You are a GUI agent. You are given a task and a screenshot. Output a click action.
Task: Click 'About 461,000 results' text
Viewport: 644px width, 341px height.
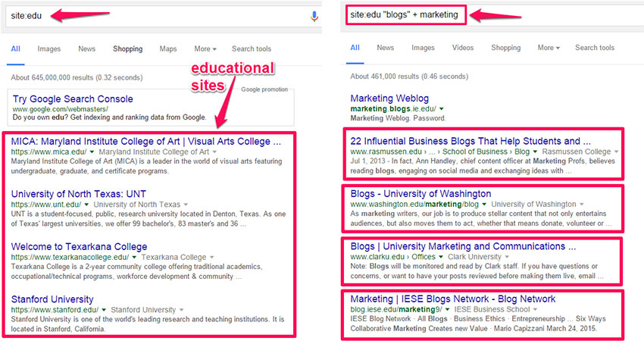409,77
